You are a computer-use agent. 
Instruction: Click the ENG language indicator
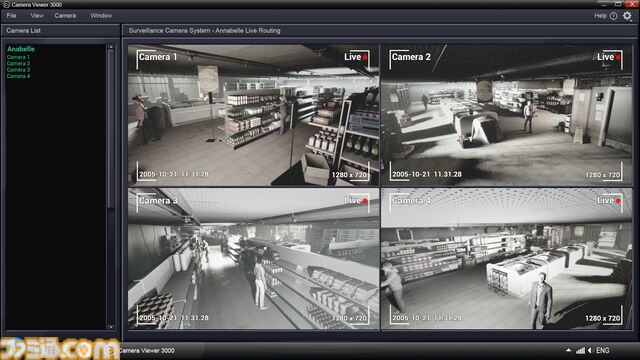coord(603,350)
